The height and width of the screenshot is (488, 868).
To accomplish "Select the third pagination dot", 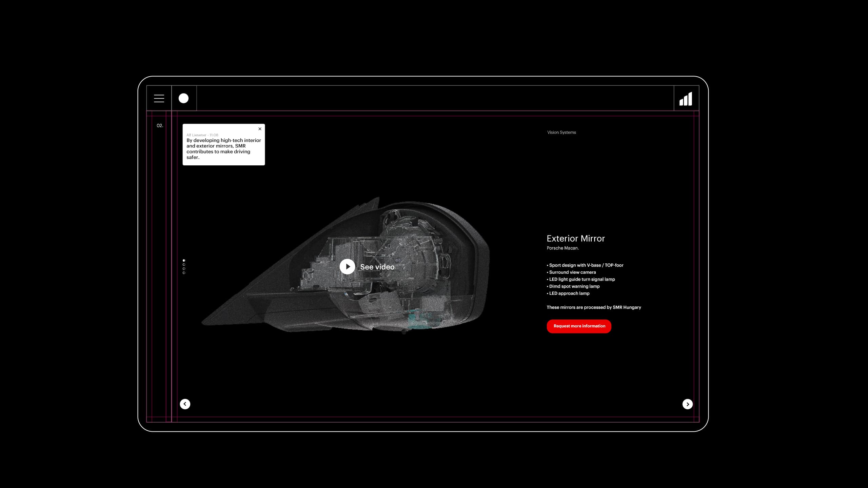I will 184,269.
